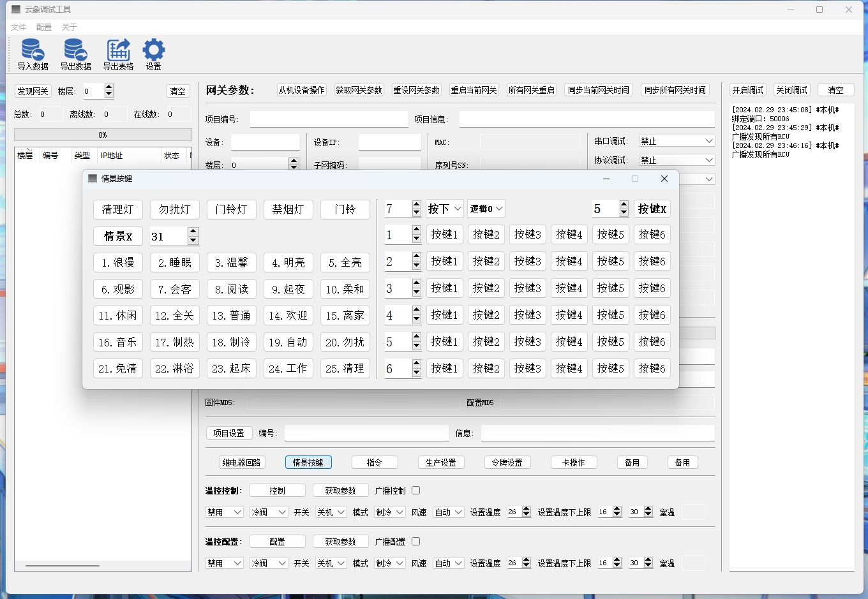Click the 情景X button
Screen dimensions: 868x599
(x=118, y=236)
